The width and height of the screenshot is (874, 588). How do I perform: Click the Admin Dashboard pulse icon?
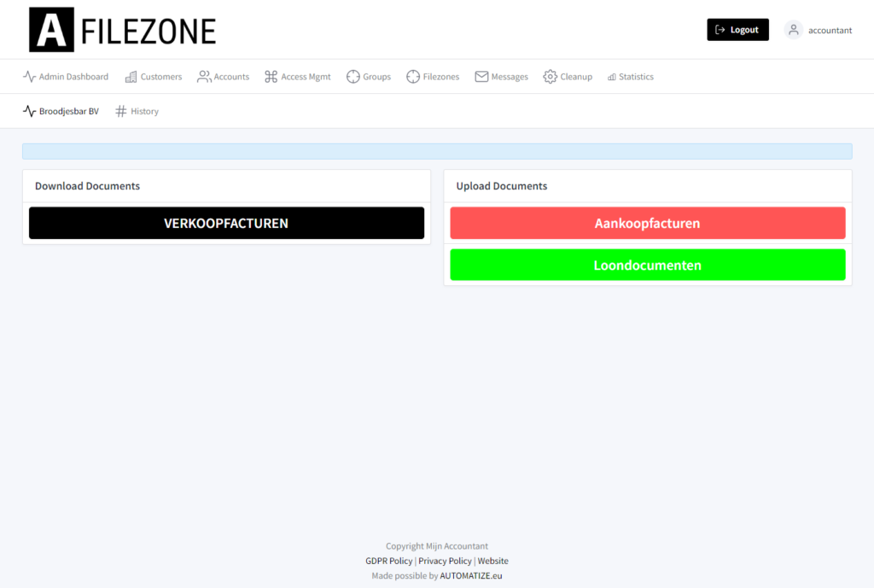coord(29,76)
